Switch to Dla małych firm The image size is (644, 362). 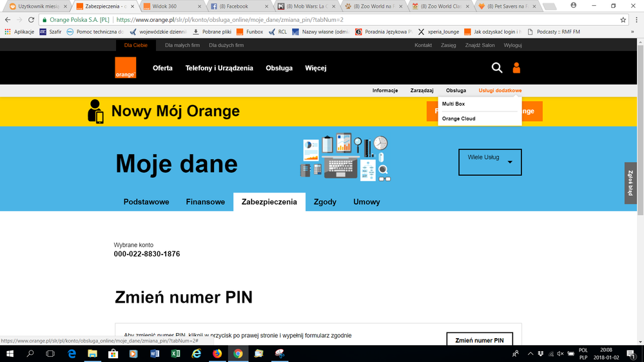182,45
